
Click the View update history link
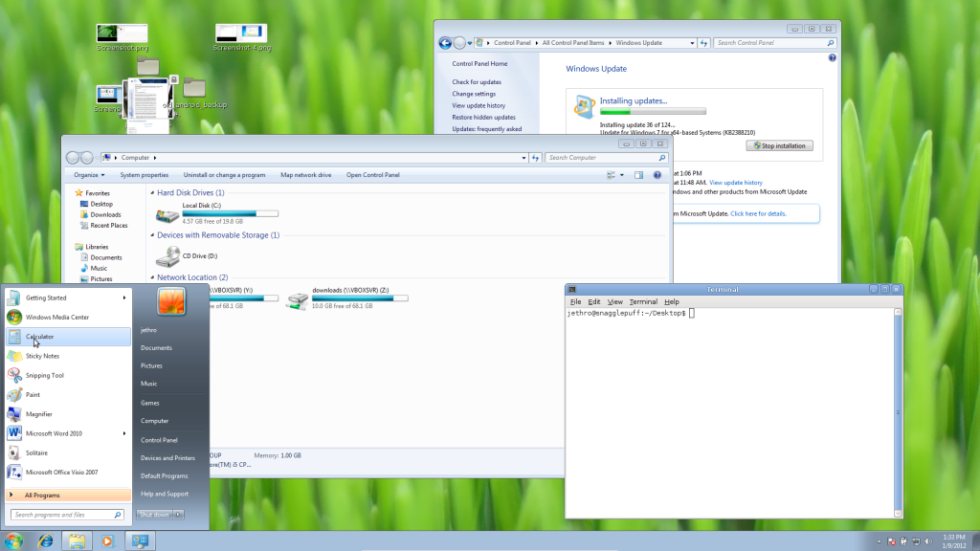pos(736,183)
